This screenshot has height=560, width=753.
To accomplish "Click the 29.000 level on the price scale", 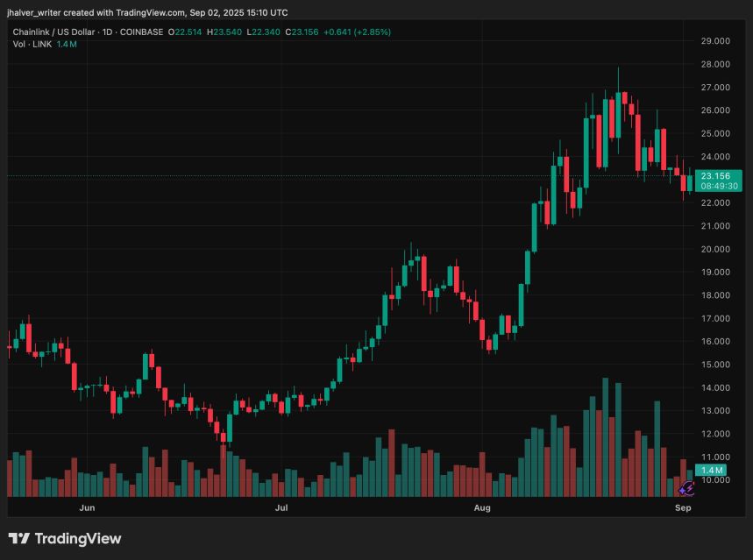I will click(x=716, y=40).
